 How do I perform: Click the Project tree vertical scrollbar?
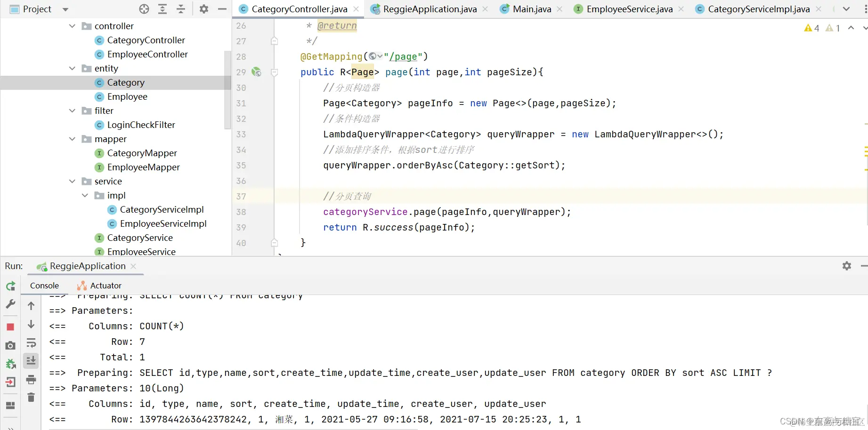coord(228,89)
